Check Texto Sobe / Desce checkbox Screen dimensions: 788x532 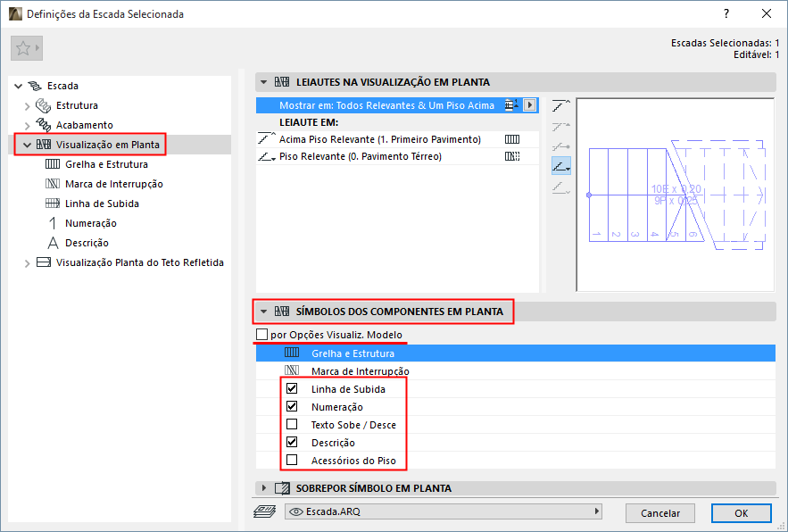[x=292, y=424]
